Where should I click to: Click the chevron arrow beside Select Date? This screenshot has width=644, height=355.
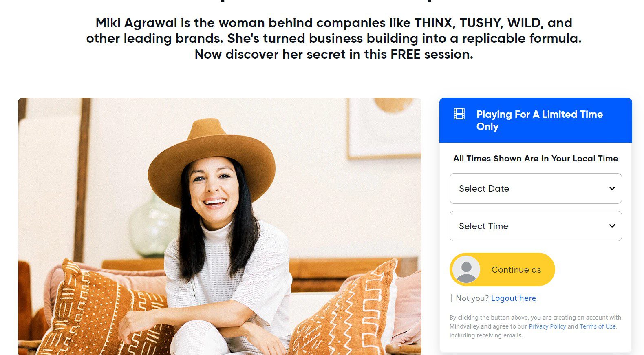[612, 188]
